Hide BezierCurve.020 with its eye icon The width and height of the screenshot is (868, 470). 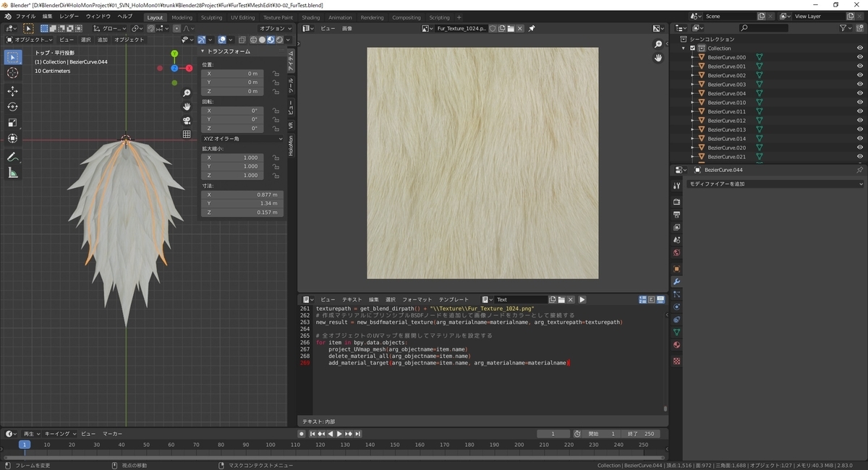point(860,148)
